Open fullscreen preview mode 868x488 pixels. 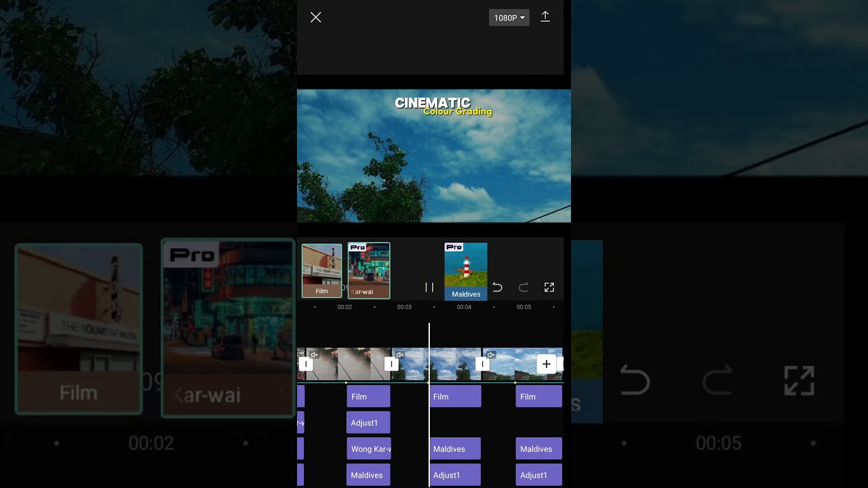(549, 287)
